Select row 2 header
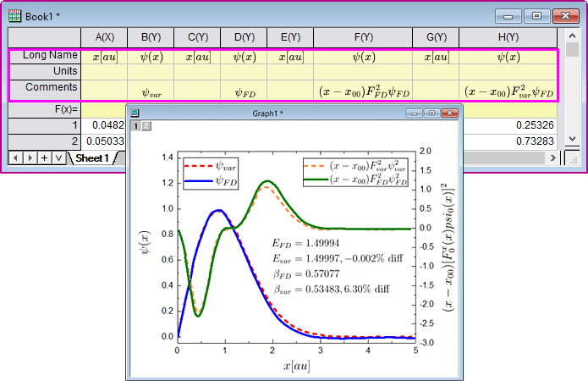The height and width of the screenshot is (381, 588). tap(45, 141)
